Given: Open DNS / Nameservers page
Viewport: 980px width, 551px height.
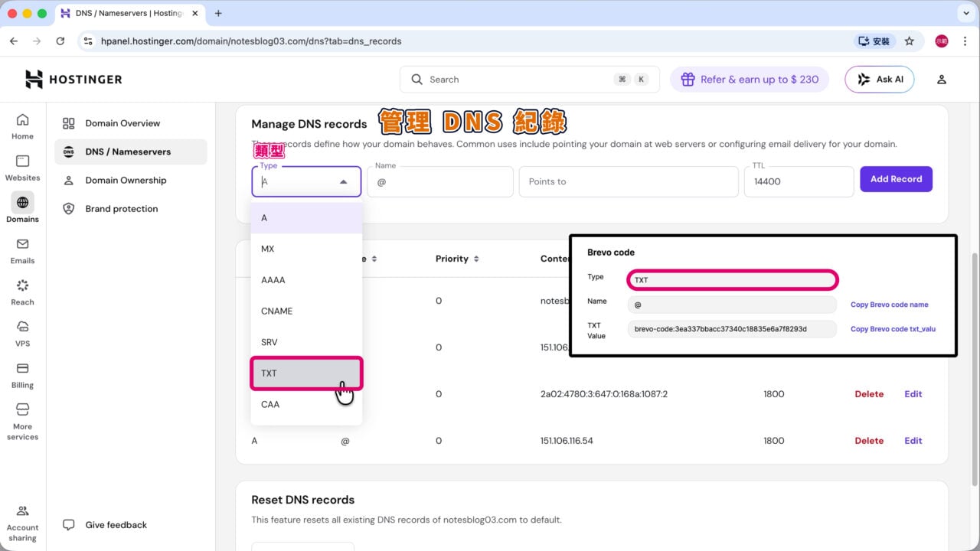Looking at the screenshot, I should pos(131,152).
